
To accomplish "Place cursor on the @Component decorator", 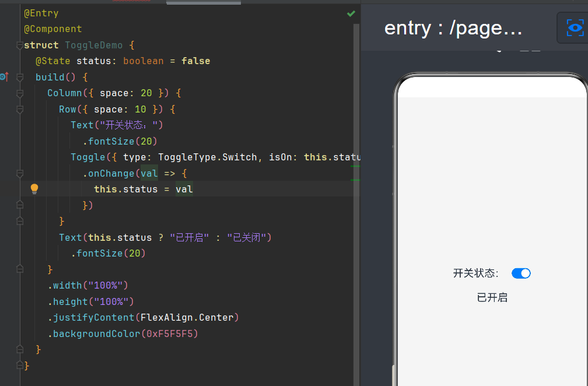I will (x=53, y=29).
